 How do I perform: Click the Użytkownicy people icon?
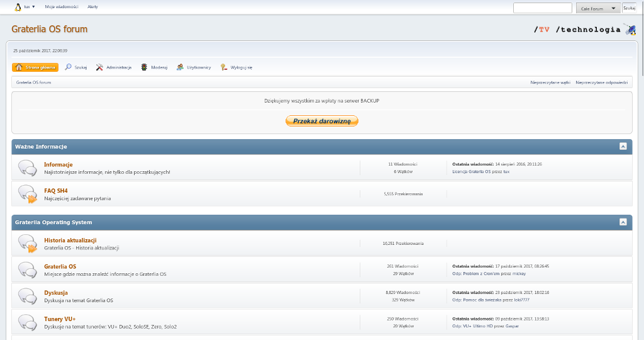pos(180,67)
